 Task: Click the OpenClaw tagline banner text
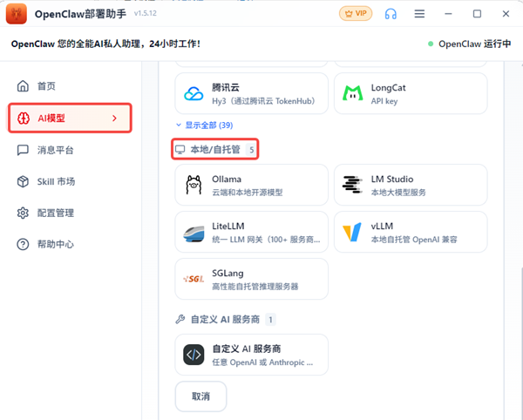point(105,44)
